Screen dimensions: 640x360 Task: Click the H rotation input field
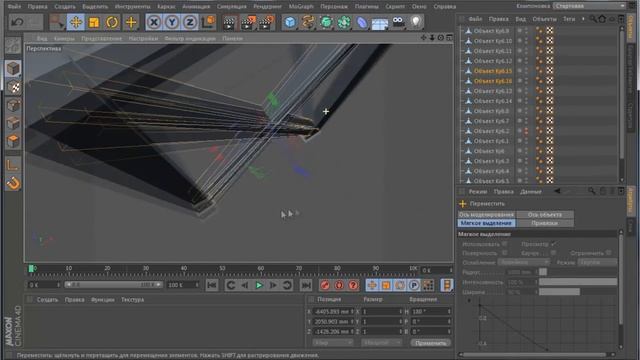coord(431,311)
